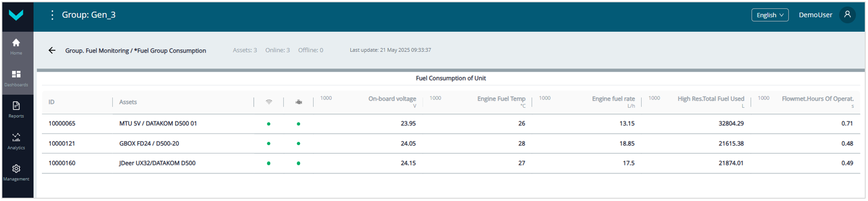Click the DemoUser username label
The height and width of the screenshot is (201, 868).
[815, 15]
